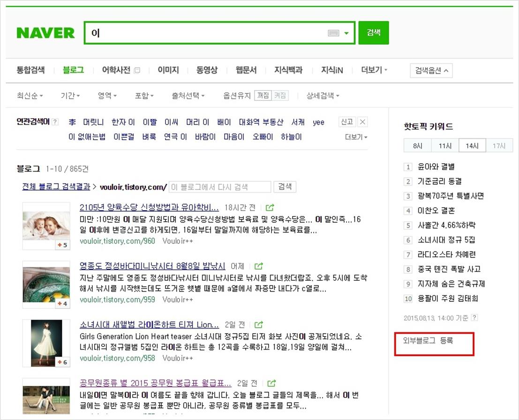Image resolution: width=519 pixels, height=420 pixels.
Task: Open the Vouloir++ blog name under 양육수당 post
Action: pos(177,241)
